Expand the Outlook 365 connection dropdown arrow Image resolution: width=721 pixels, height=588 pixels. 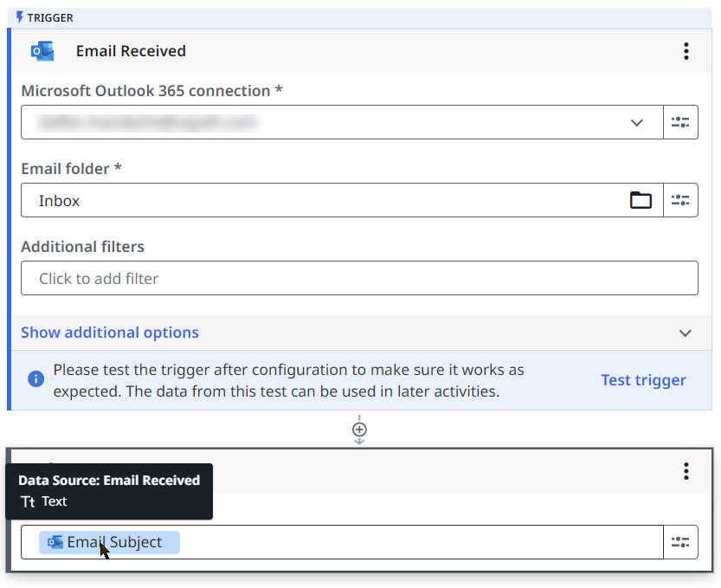click(x=637, y=122)
